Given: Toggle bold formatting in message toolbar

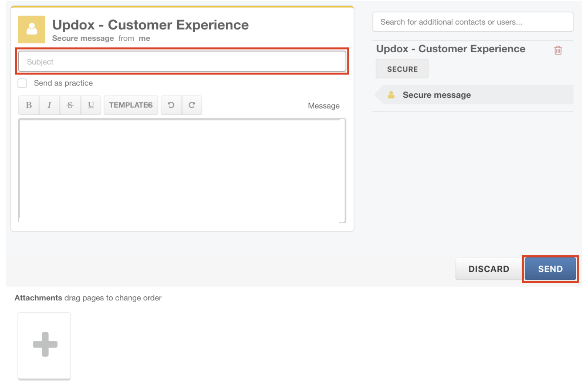Looking at the screenshot, I should pyautogui.click(x=29, y=105).
